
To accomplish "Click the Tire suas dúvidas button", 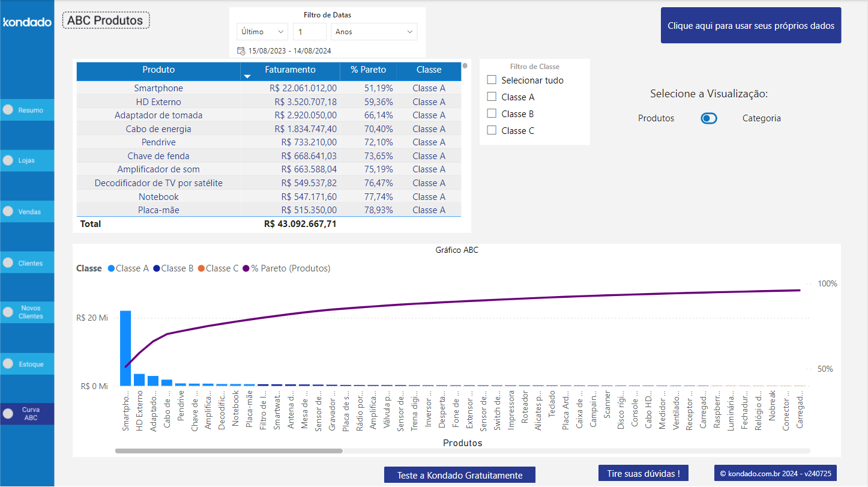I will [643, 473].
